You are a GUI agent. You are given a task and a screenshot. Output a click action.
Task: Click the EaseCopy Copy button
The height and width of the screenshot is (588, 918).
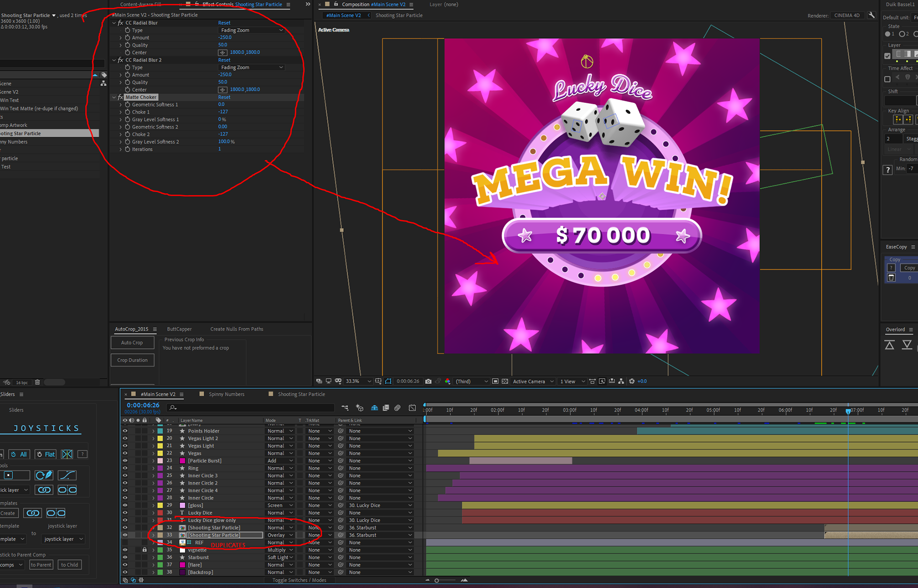[x=909, y=268]
